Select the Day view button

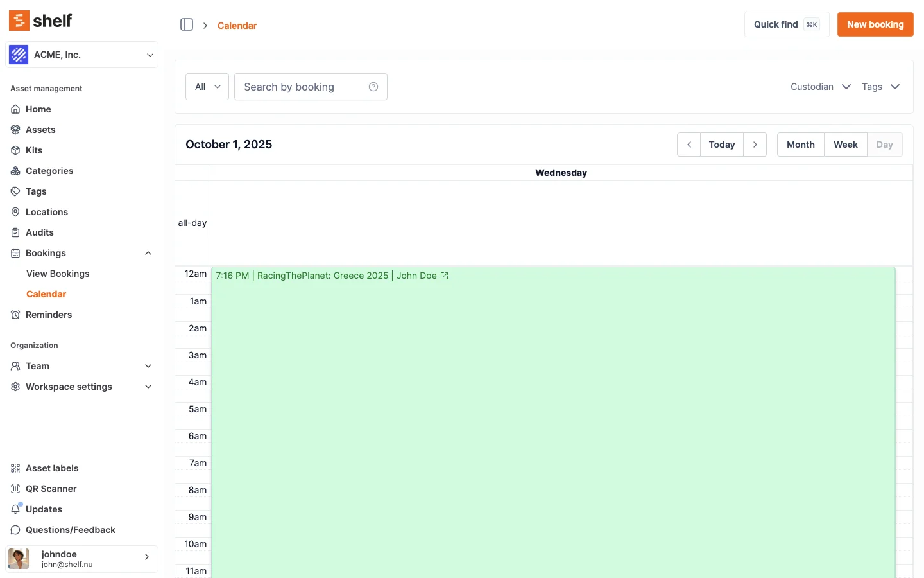pyautogui.click(x=884, y=144)
